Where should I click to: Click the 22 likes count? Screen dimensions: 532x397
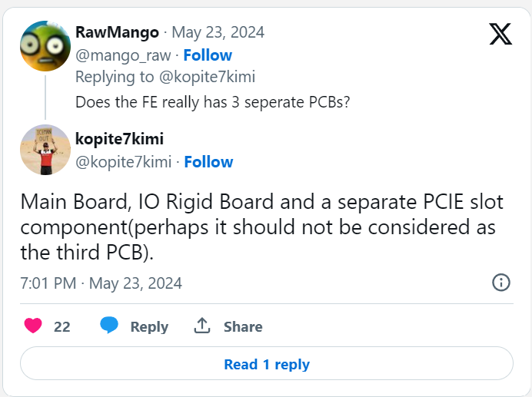tap(62, 326)
